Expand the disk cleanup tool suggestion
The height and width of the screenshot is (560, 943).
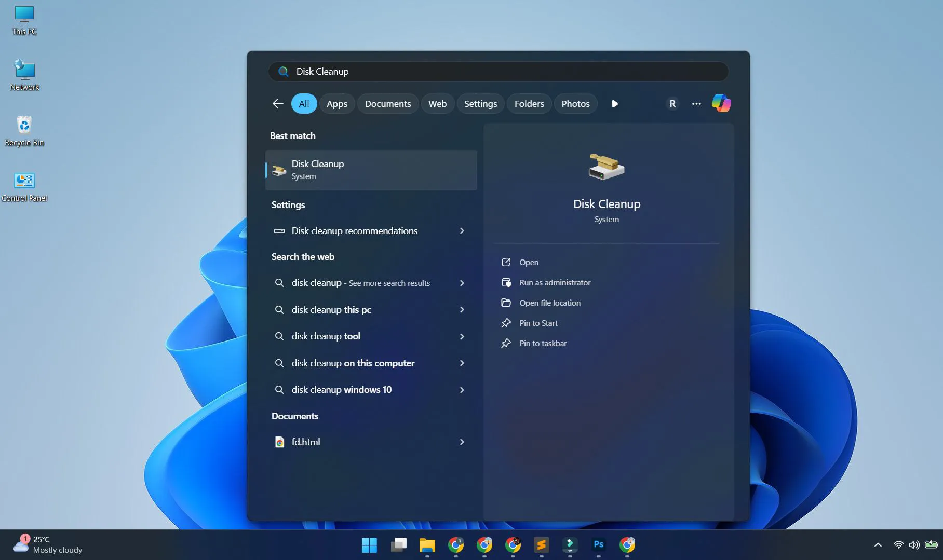point(462,336)
